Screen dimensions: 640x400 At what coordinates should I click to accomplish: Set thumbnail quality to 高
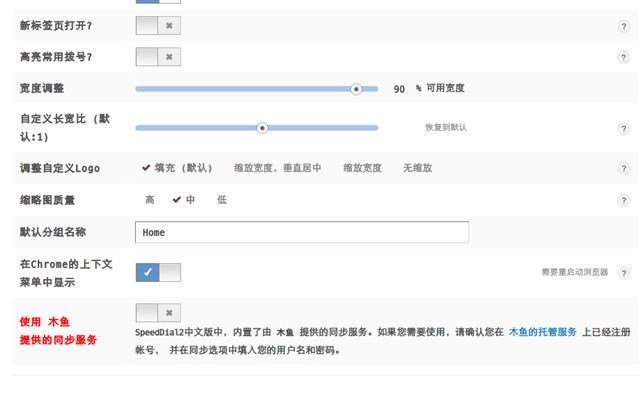point(149,200)
